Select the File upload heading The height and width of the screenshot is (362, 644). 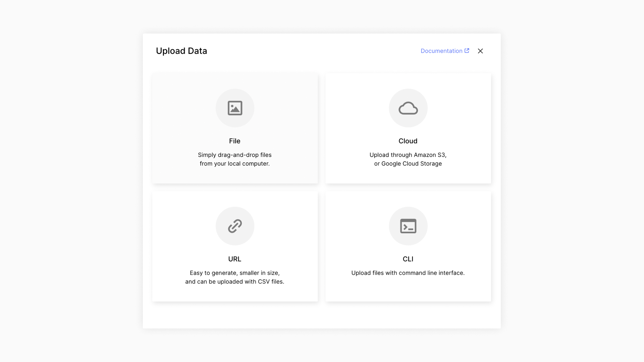[x=235, y=141]
